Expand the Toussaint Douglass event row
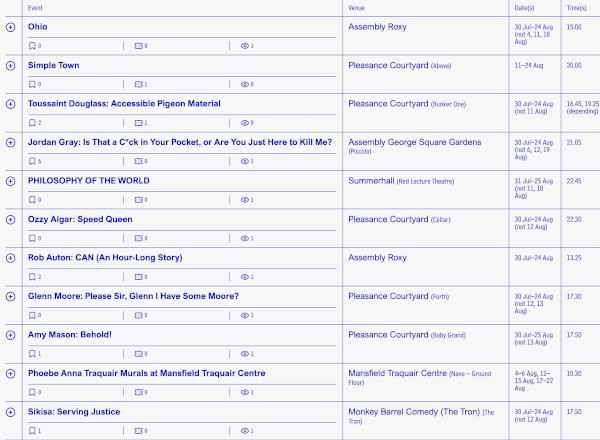 coord(11,104)
